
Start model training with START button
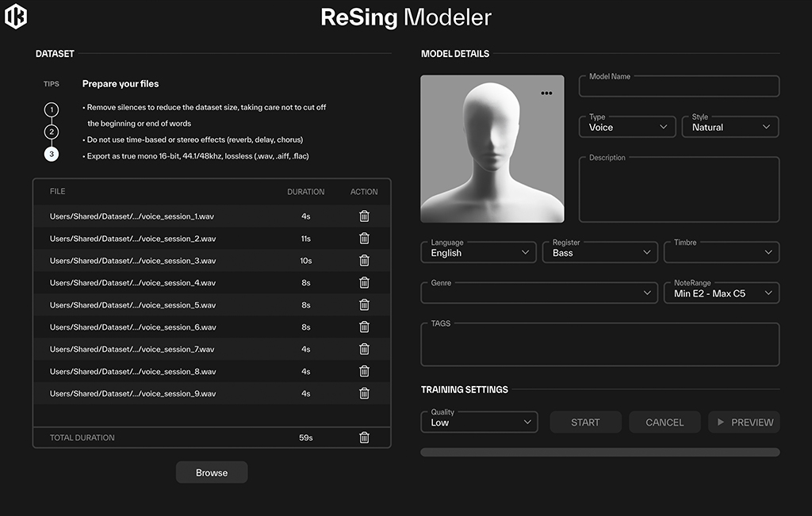pos(586,422)
